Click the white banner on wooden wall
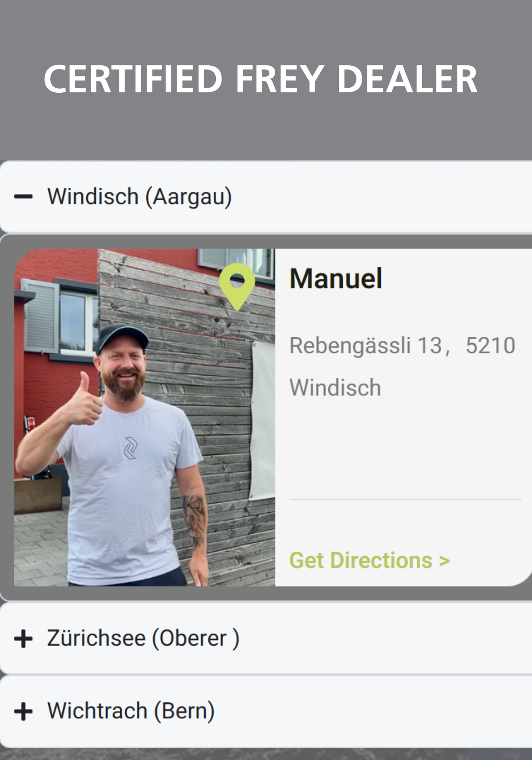 262,420
